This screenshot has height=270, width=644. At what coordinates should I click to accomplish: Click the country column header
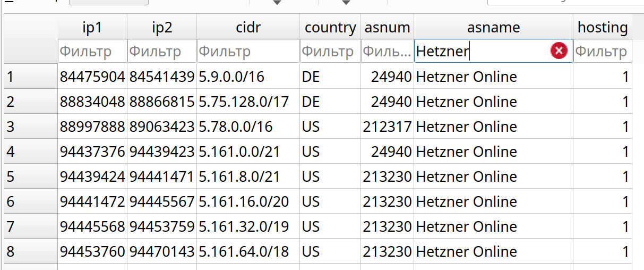(330, 27)
